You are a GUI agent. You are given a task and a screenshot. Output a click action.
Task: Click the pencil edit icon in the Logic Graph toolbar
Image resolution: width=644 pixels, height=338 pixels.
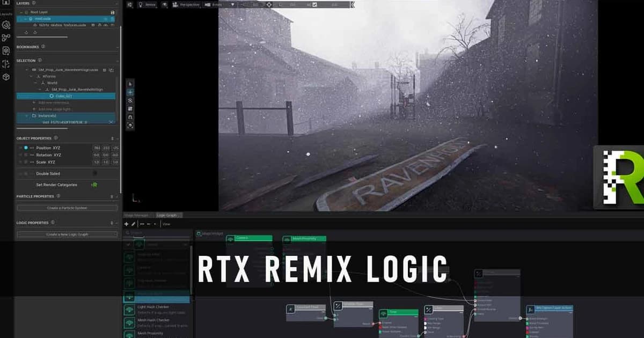click(133, 224)
